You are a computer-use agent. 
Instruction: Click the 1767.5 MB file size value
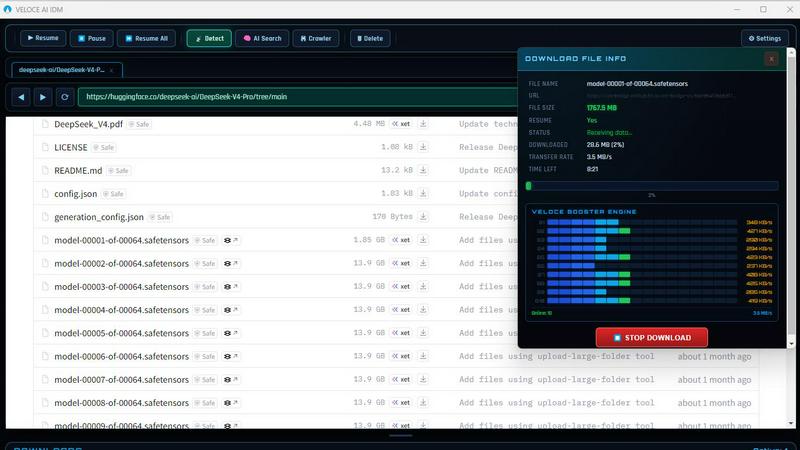(x=602, y=108)
